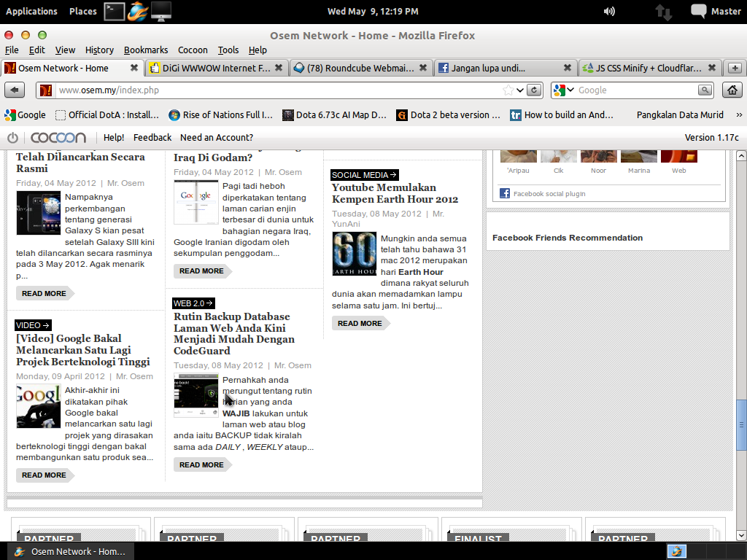Click Read More under Google Iraq article
This screenshot has height=560, width=747.
[x=201, y=271]
